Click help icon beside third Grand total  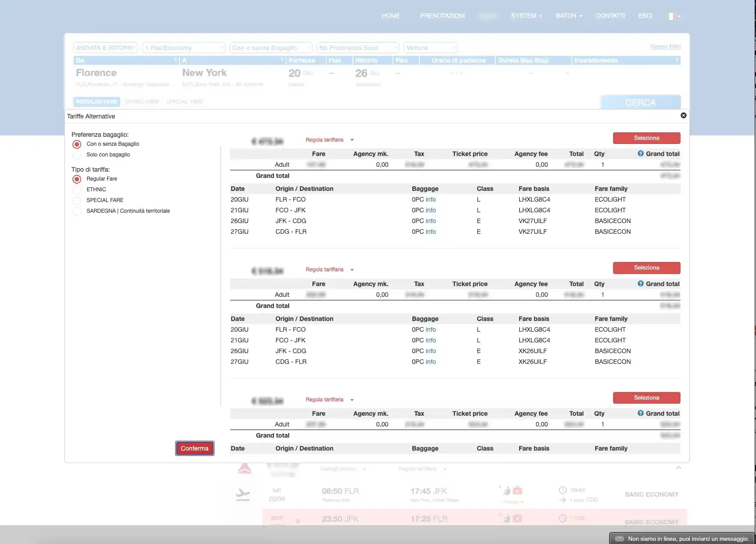point(640,413)
